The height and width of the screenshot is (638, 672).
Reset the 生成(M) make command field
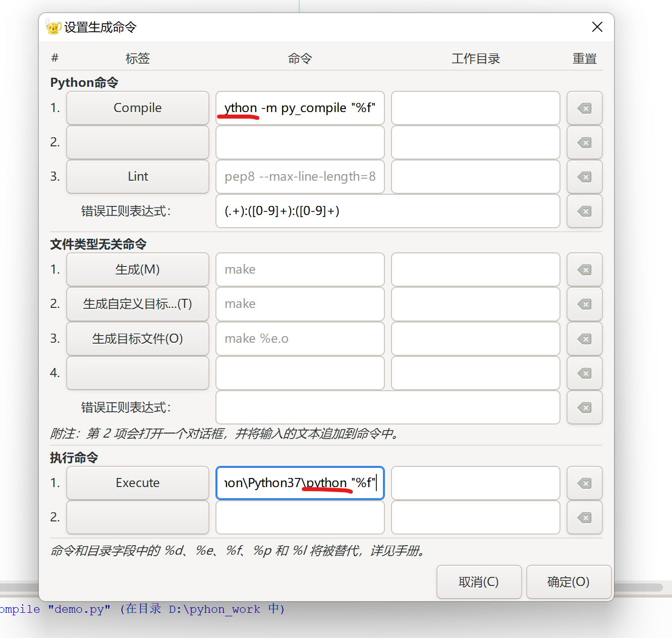(584, 270)
